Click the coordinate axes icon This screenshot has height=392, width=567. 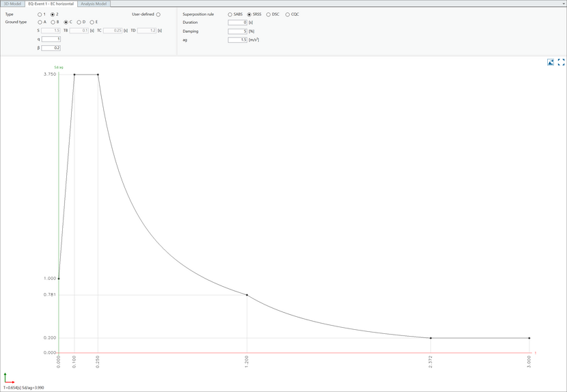pos(8,378)
